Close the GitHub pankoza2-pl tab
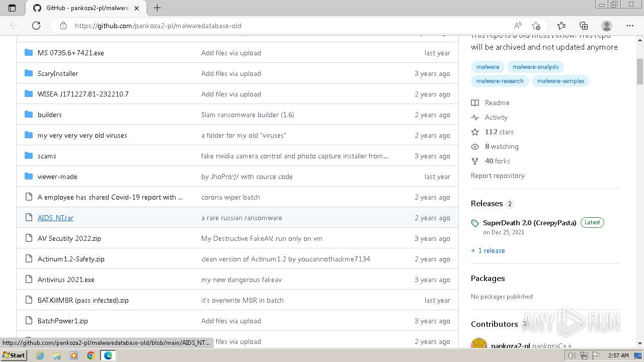The height and width of the screenshot is (362, 644). (136, 8)
